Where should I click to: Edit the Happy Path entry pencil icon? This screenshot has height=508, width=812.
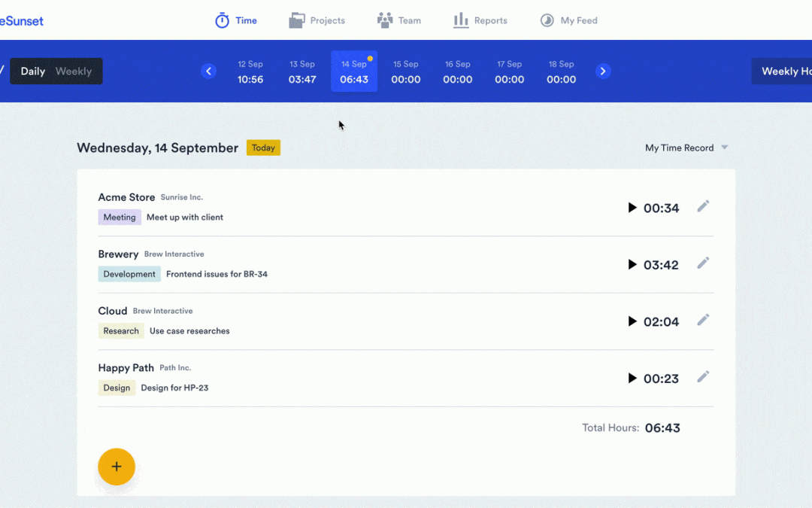coord(703,376)
